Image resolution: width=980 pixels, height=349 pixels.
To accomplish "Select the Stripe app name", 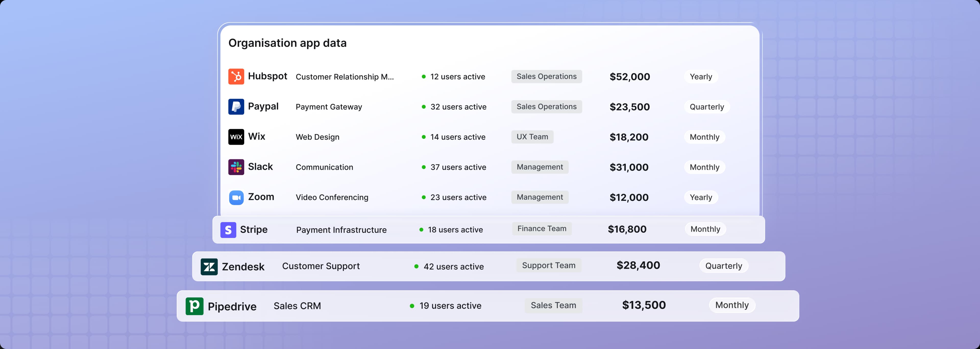I will pos(254,230).
